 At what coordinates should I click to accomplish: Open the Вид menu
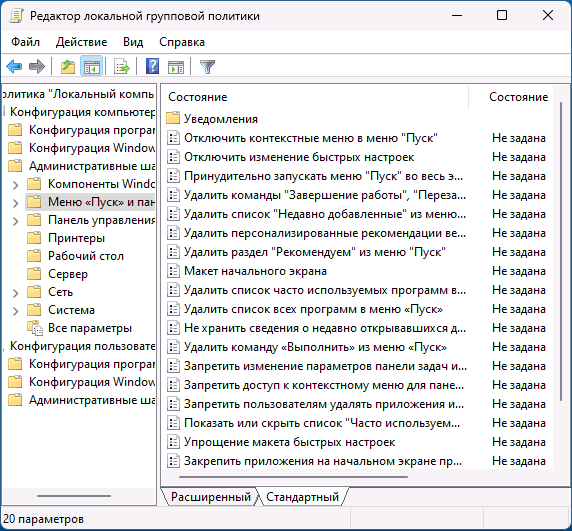(x=133, y=42)
